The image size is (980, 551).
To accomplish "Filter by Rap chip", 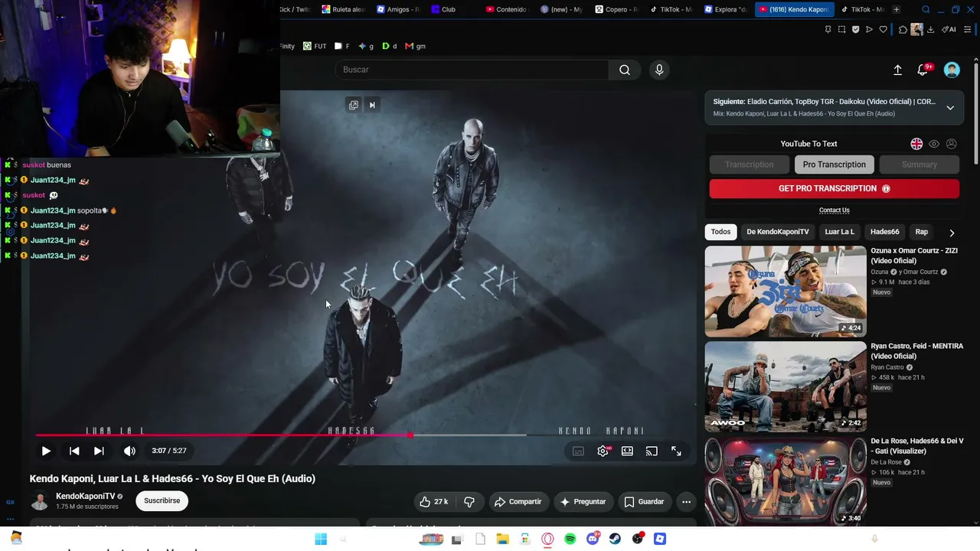I will pyautogui.click(x=922, y=232).
